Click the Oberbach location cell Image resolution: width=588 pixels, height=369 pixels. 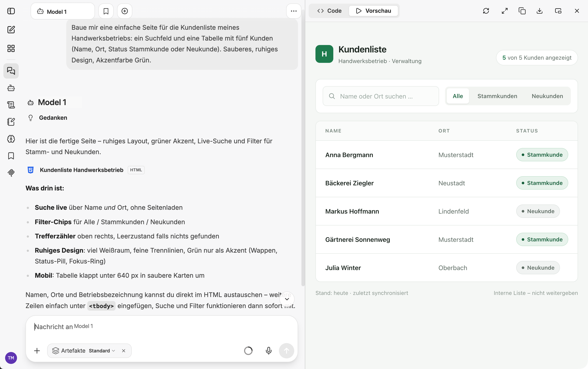click(x=452, y=268)
